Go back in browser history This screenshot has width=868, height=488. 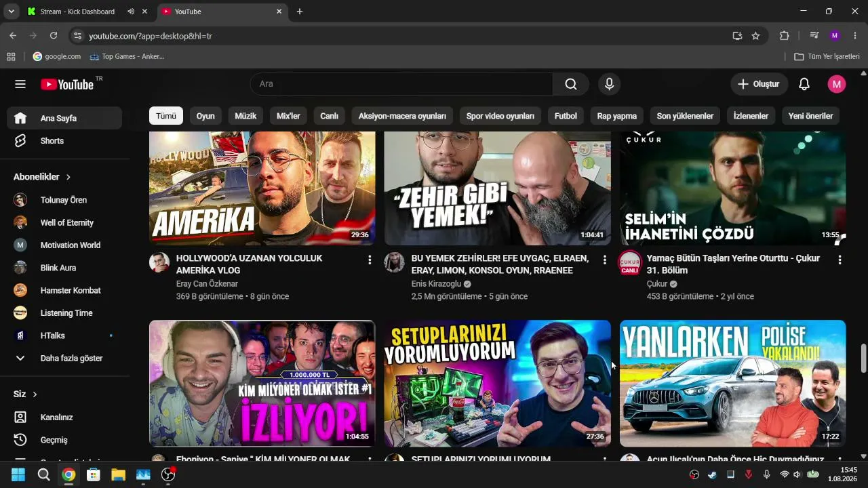(13, 35)
